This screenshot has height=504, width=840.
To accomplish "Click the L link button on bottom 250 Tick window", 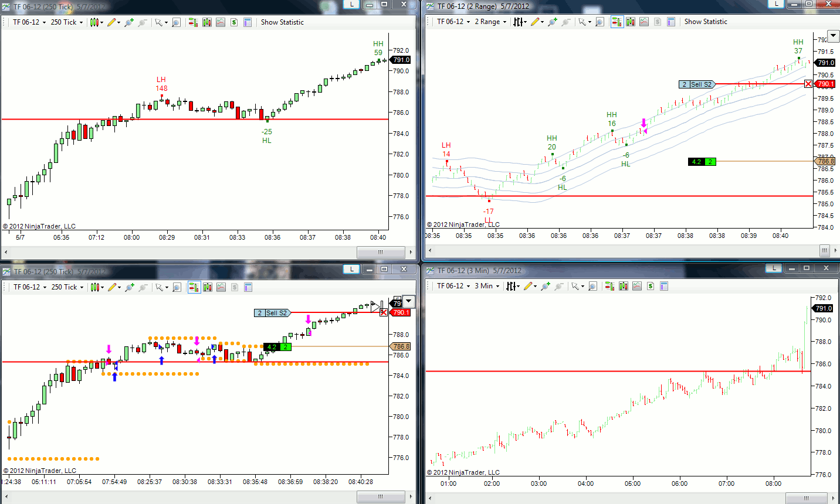I will [351, 269].
